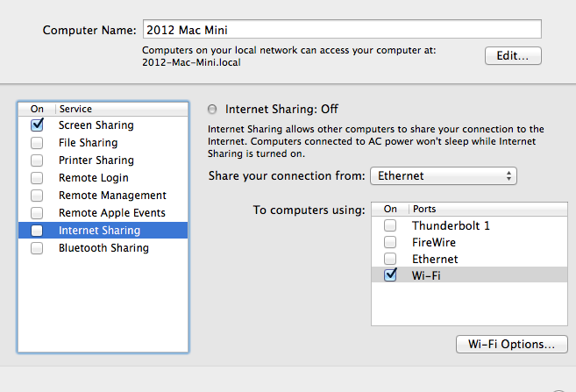Select the Screen Sharing service row

[103, 125]
